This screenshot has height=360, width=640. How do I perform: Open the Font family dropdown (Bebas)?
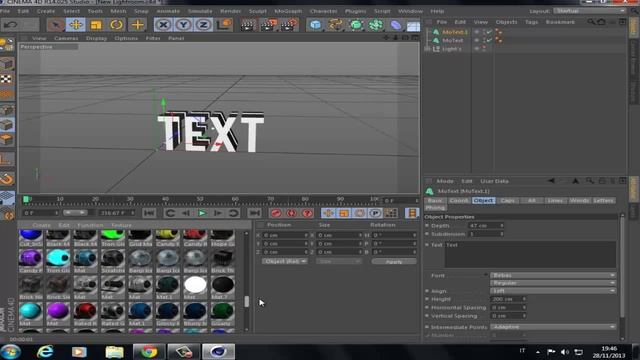pyautogui.click(x=553, y=275)
